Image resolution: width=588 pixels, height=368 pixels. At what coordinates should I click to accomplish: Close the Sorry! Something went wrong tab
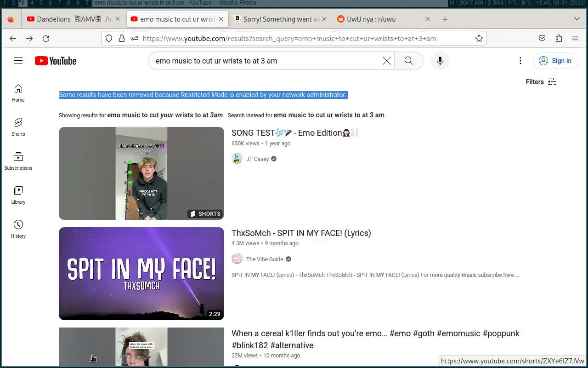[324, 19]
